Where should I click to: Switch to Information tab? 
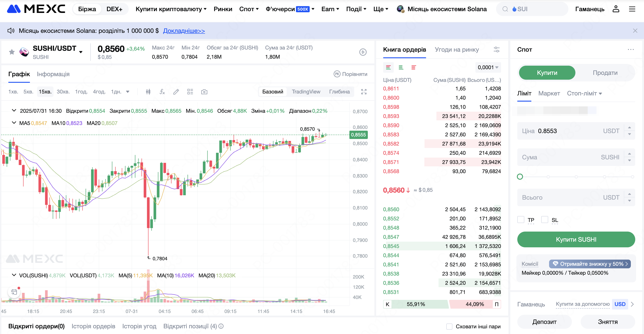pos(53,74)
